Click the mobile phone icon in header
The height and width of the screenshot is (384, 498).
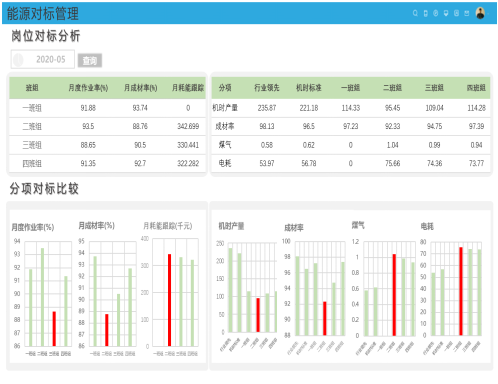tap(426, 13)
